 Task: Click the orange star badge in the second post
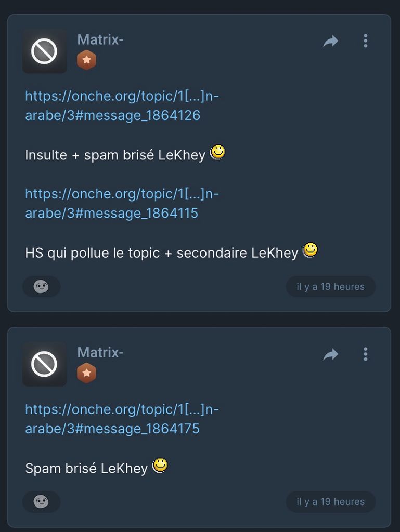pos(86,373)
